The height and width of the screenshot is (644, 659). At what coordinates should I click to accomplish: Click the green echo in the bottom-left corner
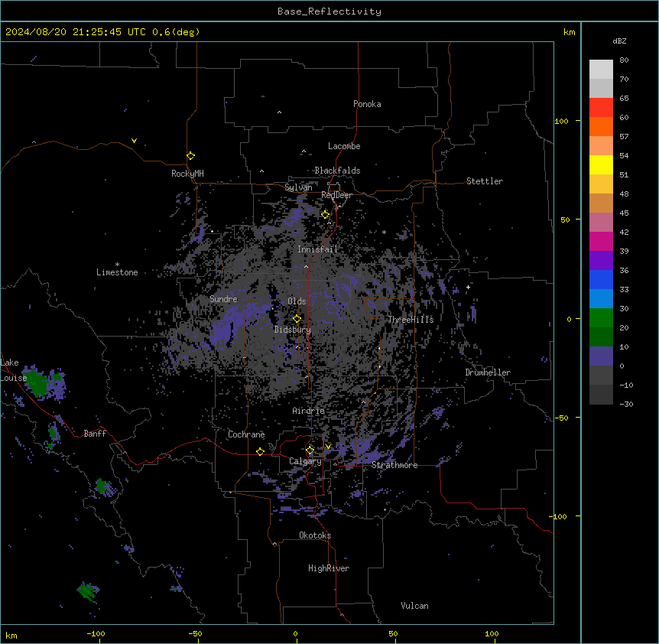88,590
